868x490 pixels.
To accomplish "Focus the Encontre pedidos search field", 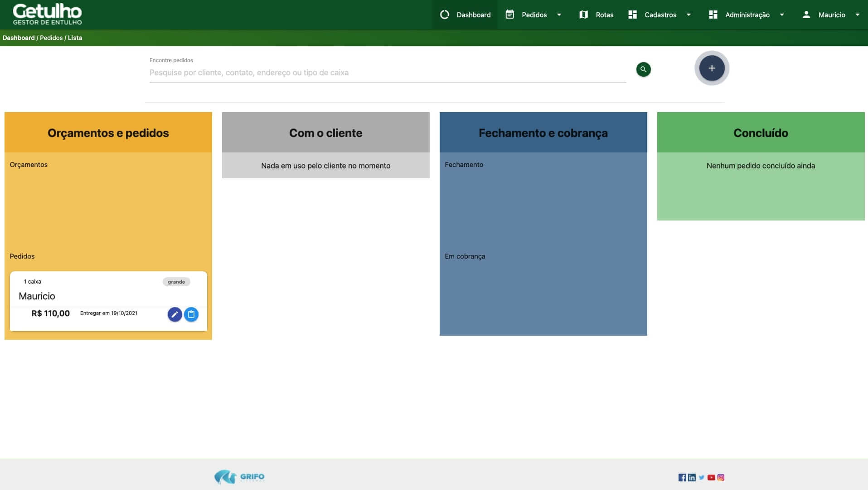I will pyautogui.click(x=388, y=73).
